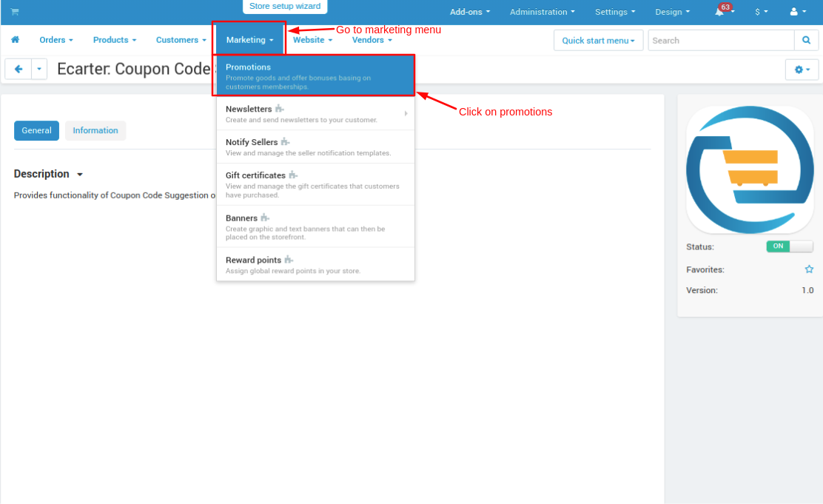Open the user account icon menu
Screen dimensions: 823x504
[x=798, y=12]
